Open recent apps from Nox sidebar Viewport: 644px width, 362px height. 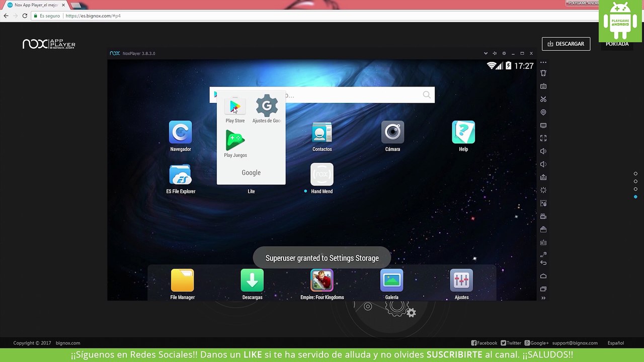543,289
